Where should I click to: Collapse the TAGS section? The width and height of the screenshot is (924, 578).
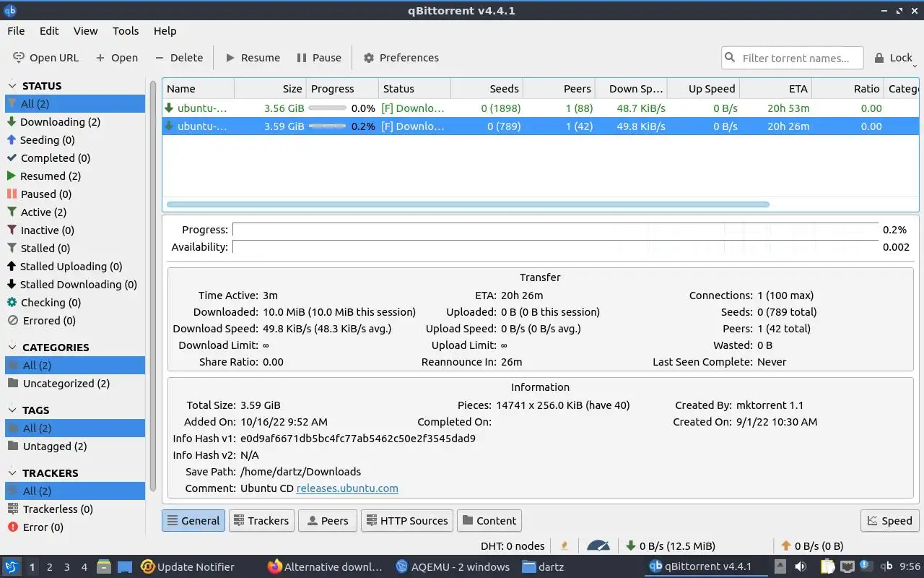coord(12,410)
